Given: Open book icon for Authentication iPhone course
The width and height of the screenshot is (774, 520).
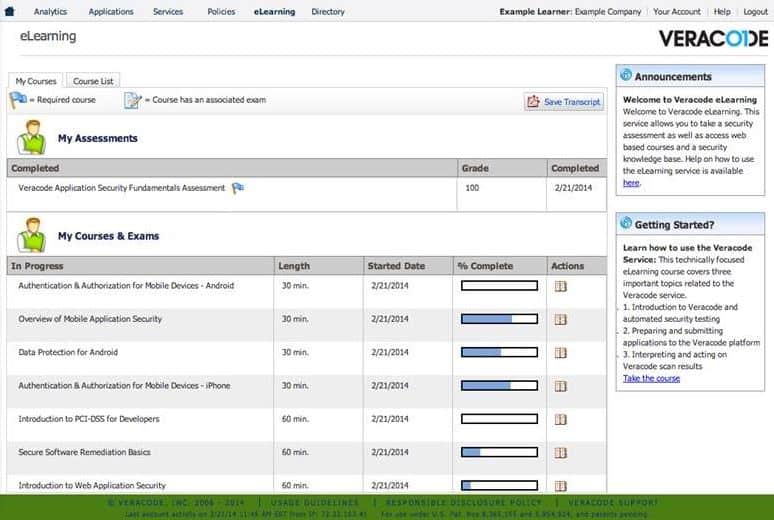Looking at the screenshot, I should click(x=560, y=386).
